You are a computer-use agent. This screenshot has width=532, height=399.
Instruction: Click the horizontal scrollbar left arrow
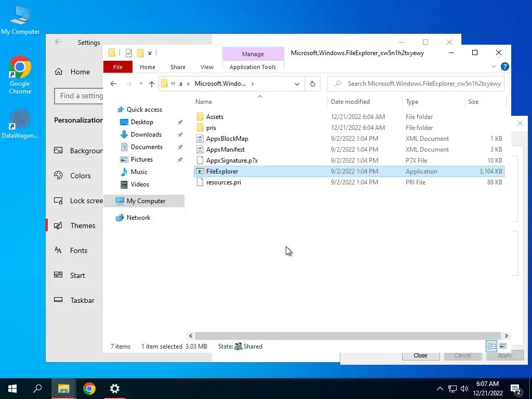(191, 336)
